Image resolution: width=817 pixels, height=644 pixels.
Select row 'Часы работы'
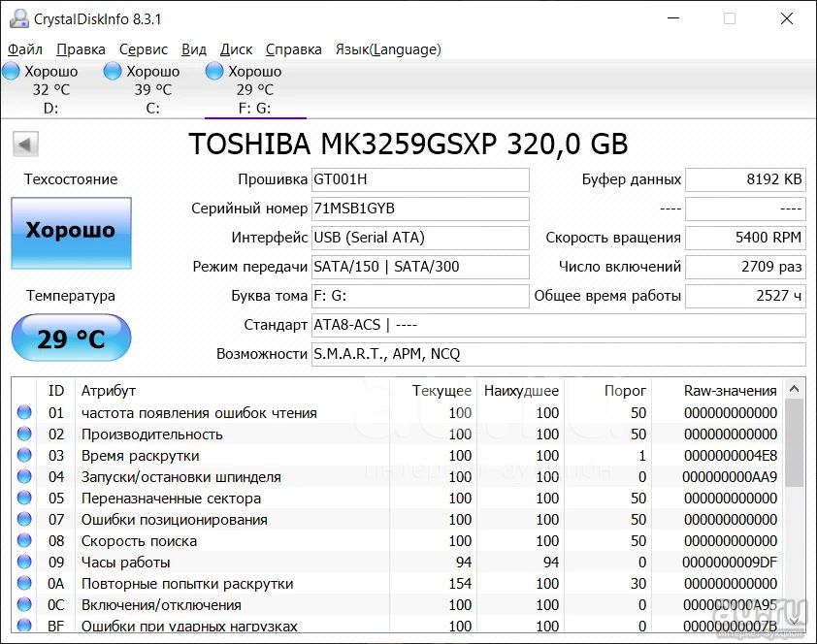[x=398, y=563]
